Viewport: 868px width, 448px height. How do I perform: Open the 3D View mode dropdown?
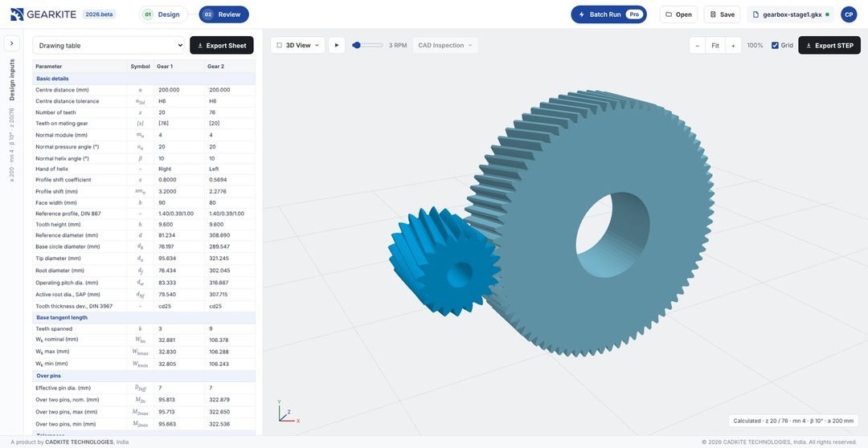point(298,45)
